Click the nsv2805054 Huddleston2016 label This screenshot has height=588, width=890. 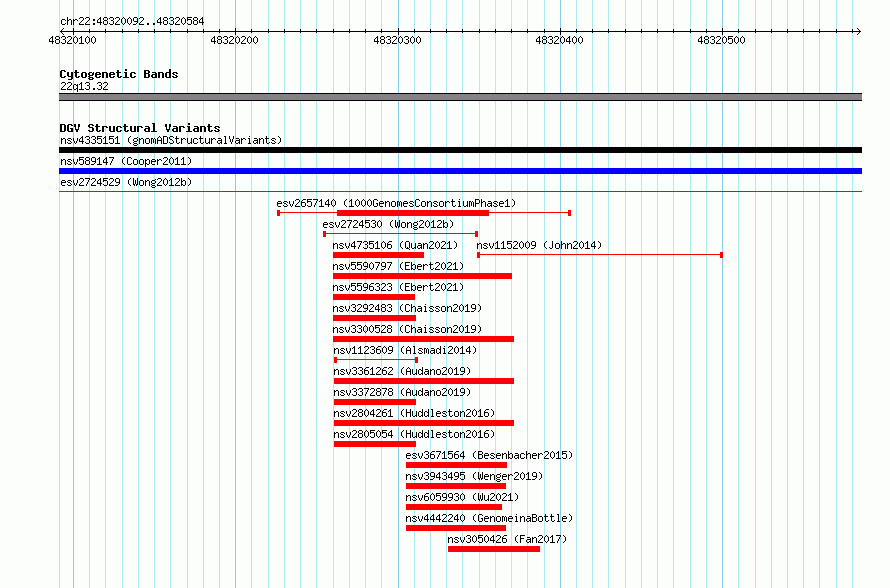(x=414, y=434)
